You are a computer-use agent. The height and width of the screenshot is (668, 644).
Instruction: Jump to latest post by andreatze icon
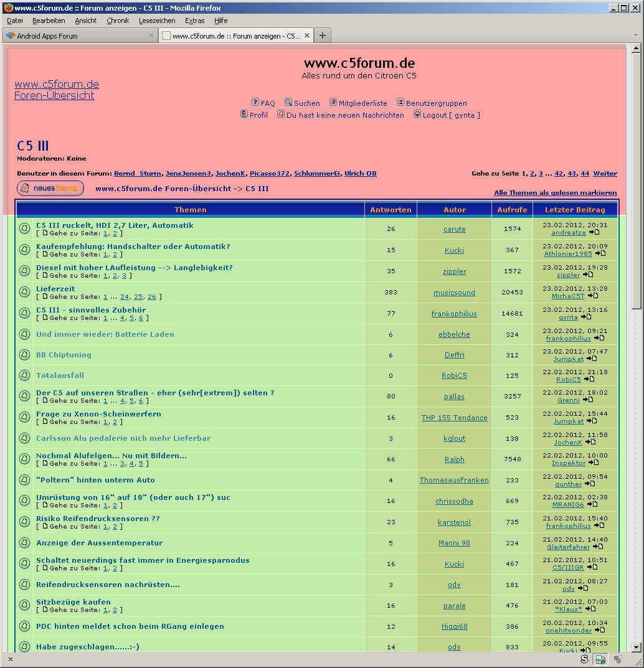(594, 233)
